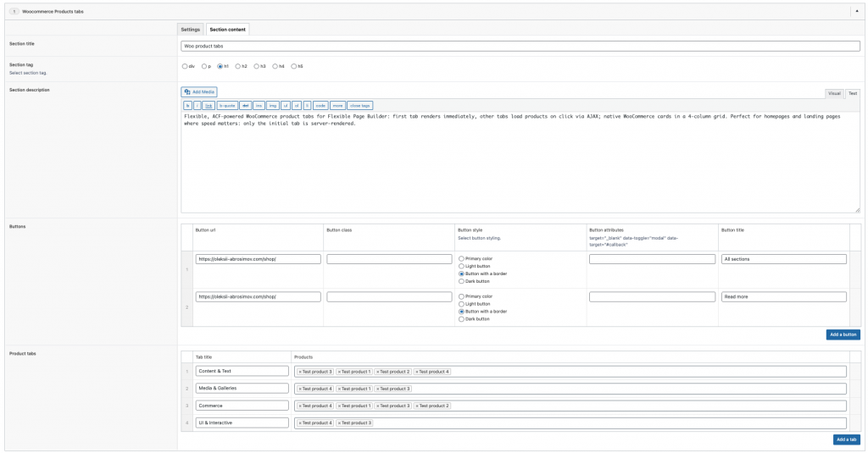
Task: Choose Button with a border in row 2
Action: pos(461,312)
